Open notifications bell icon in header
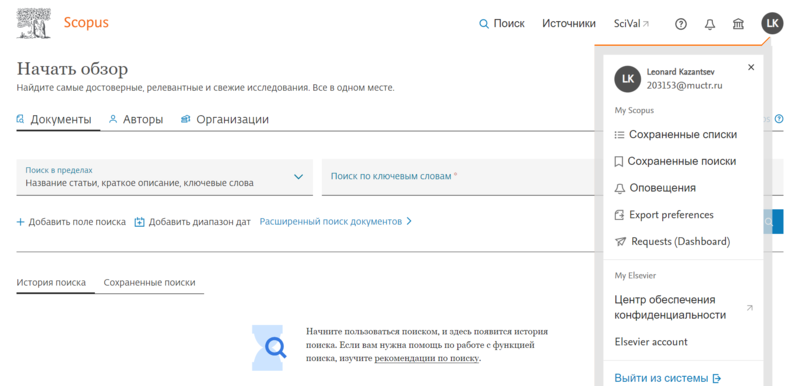This screenshot has height=386, width=800. (710, 24)
